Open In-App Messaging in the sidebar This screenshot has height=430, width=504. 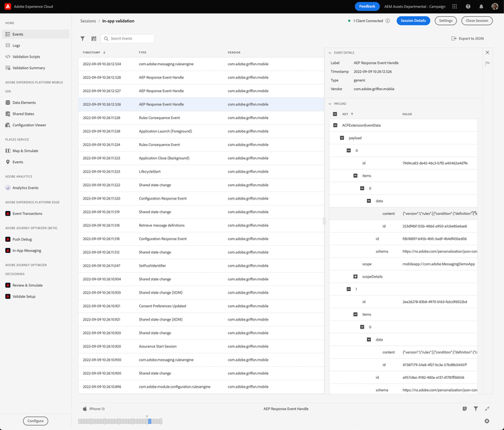pos(27,251)
